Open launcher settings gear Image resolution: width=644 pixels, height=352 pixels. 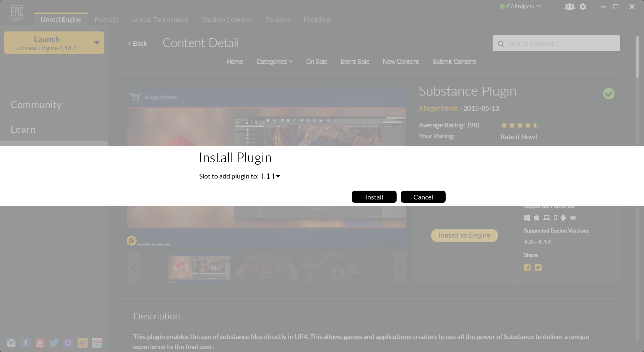point(583,7)
